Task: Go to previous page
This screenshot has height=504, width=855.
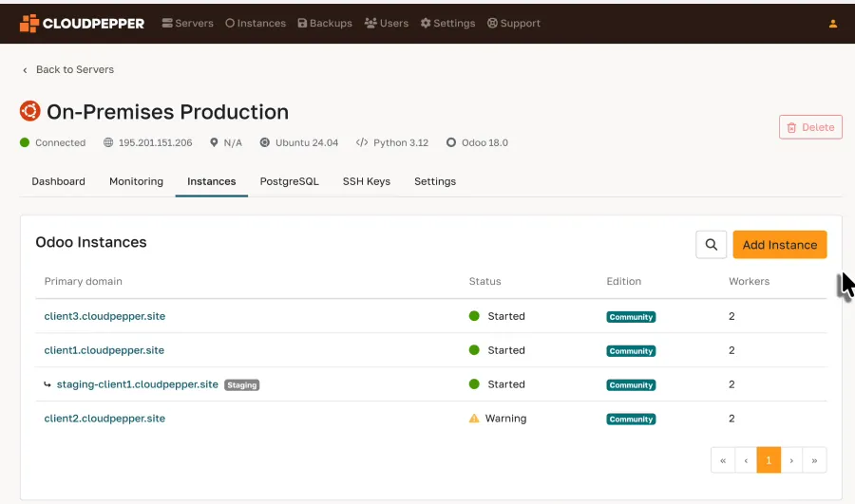Action: [x=746, y=460]
